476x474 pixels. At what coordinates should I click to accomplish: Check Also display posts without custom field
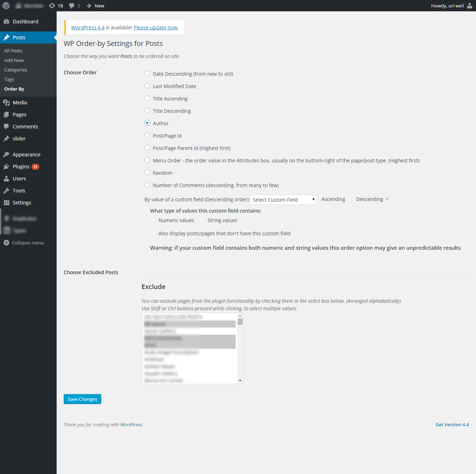point(153,233)
